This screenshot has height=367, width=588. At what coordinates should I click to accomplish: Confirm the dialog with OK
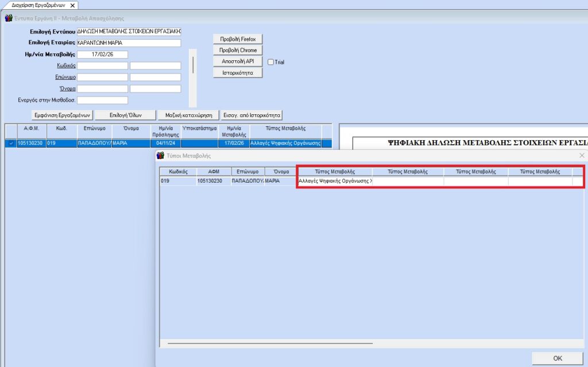(557, 358)
